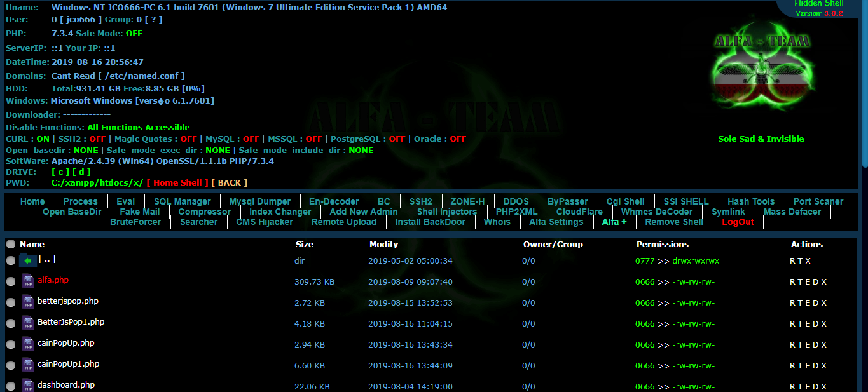Open Alfa Settings in the menu
Viewport: 868px width, 392px height.
tap(556, 222)
